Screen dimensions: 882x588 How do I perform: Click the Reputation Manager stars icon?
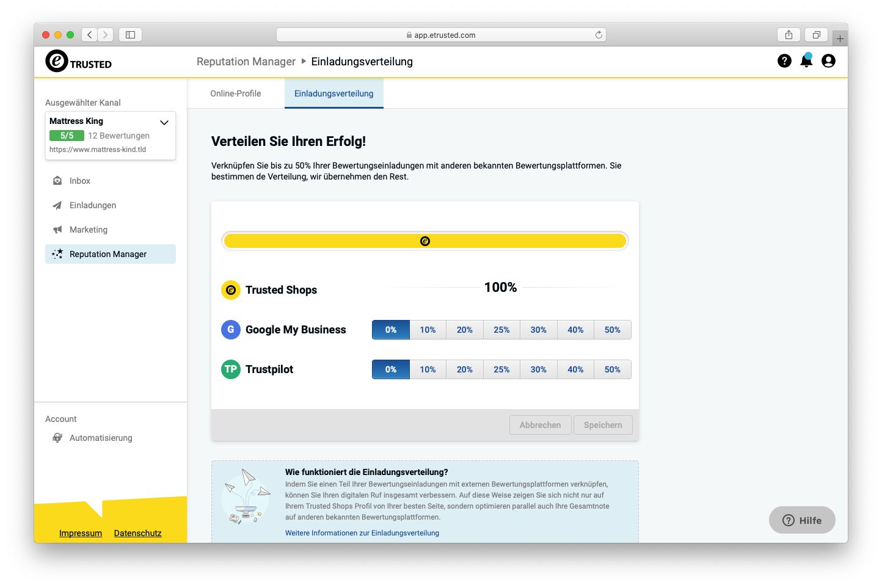pyautogui.click(x=57, y=254)
